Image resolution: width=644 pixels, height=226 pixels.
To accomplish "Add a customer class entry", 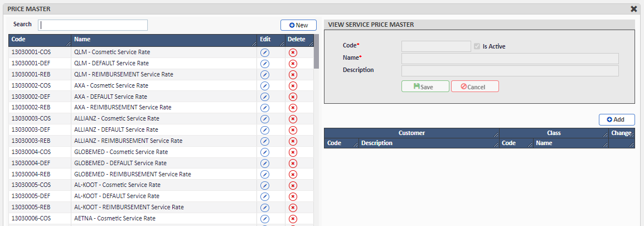I will click(617, 119).
